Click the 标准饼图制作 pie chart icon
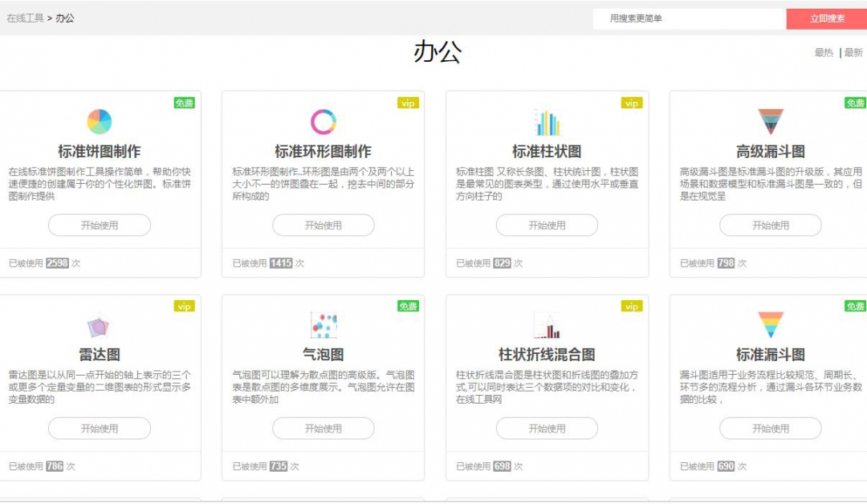This screenshot has width=867, height=504. (x=100, y=122)
